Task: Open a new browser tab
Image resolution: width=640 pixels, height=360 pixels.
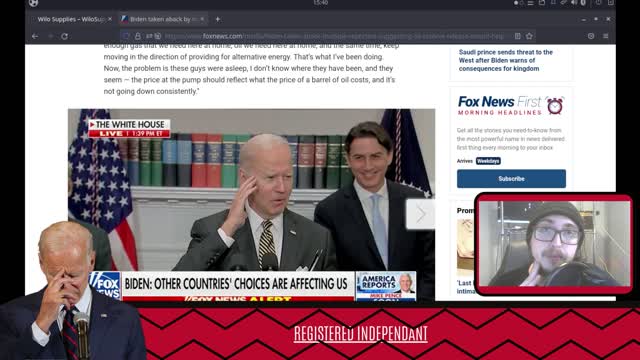Action: (x=218, y=19)
